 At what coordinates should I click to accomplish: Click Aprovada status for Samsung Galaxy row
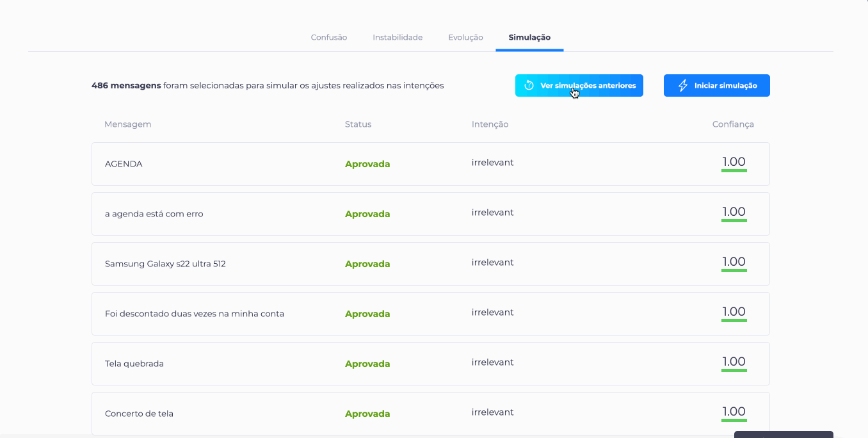point(367,264)
